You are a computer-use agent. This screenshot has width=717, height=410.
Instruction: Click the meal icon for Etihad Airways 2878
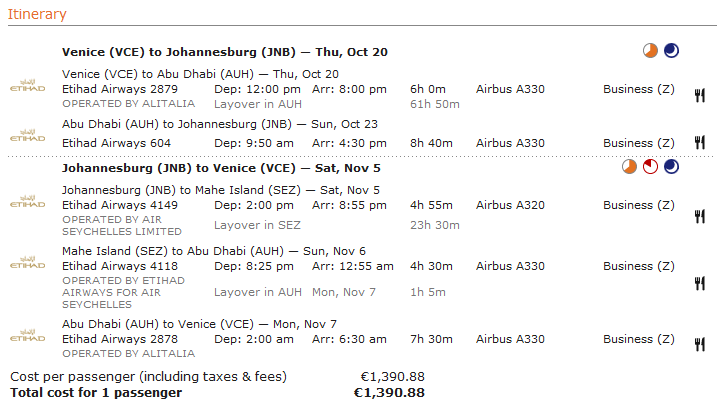click(x=700, y=345)
